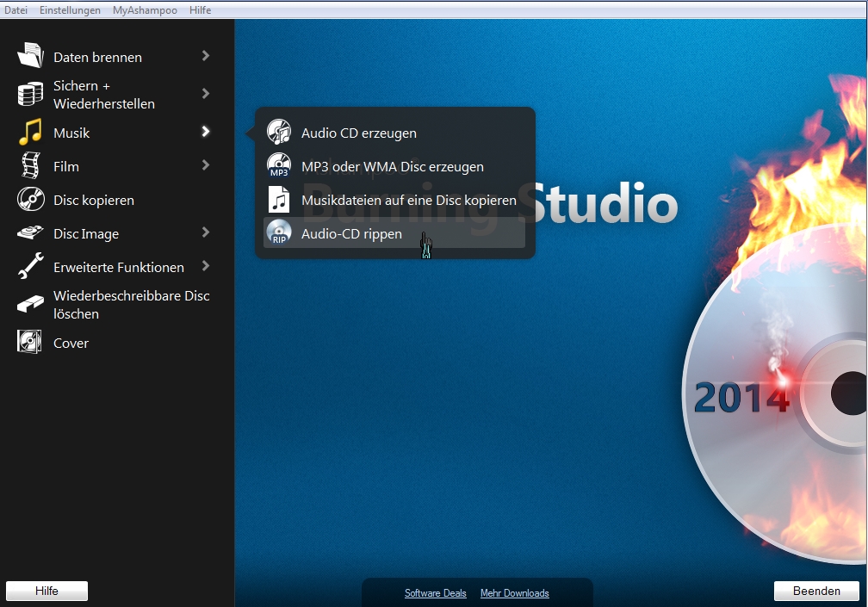The width and height of the screenshot is (868, 607).
Task: Click the Sichern + Wiederherstellen database icon
Action: pyautogui.click(x=30, y=94)
